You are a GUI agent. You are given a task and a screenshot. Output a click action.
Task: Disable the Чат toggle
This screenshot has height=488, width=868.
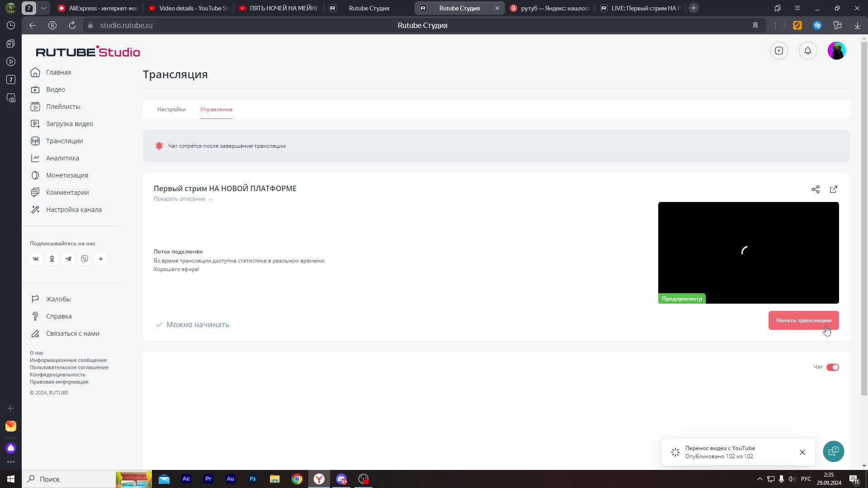click(x=832, y=367)
